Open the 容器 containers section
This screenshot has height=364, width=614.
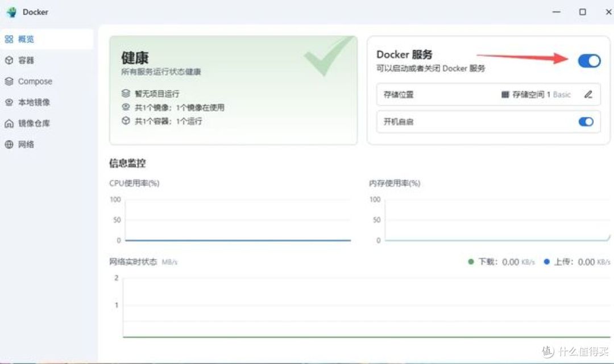pyautogui.click(x=46, y=60)
